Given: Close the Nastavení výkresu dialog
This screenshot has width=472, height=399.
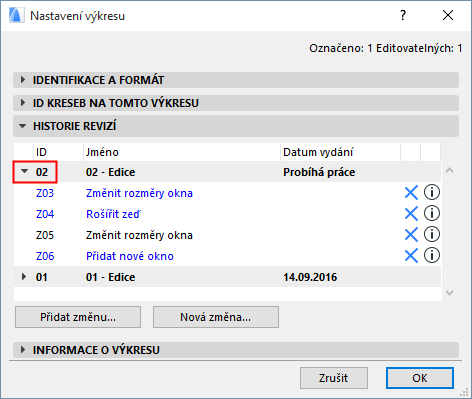Looking at the screenshot, I should 448,15.
